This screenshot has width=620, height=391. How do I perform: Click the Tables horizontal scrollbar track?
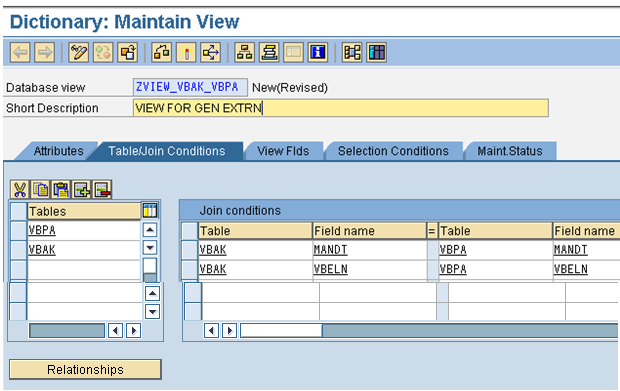pos(67,331)
